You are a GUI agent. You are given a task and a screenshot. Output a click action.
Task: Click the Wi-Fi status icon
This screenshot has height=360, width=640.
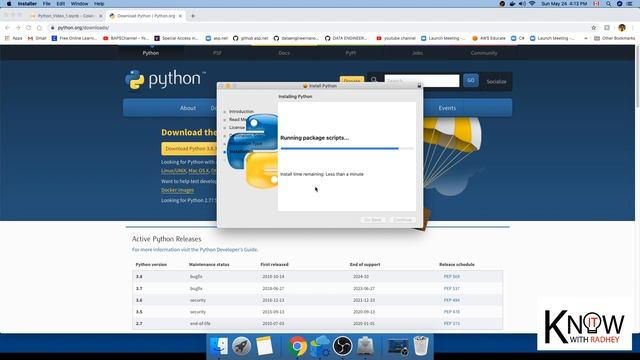(532, 4)
